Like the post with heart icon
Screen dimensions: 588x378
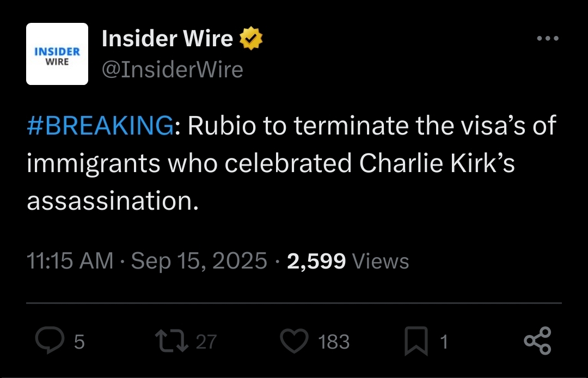click(x=295, y=340)
